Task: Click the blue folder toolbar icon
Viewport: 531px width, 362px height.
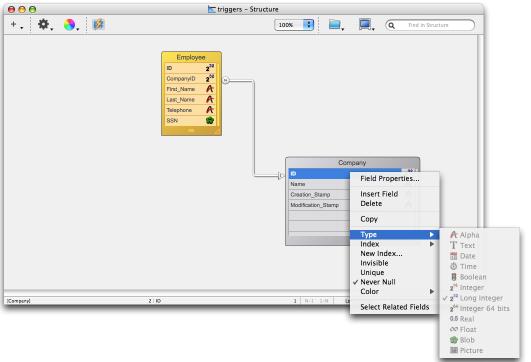Action: (x=335, y=24)
